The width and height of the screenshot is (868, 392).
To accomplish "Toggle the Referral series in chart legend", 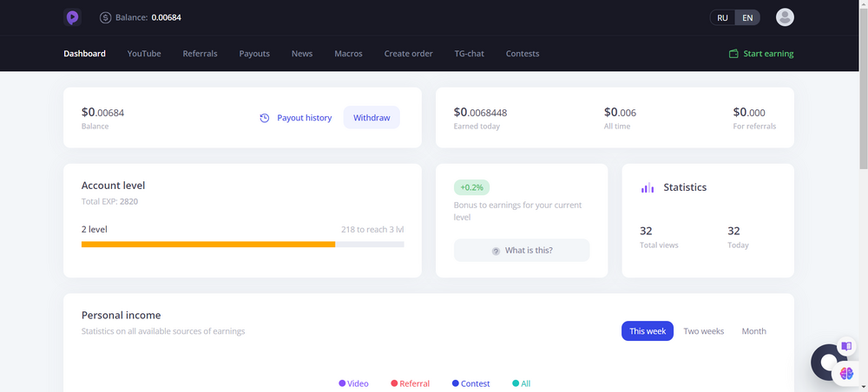I will pyautogui.click(x=410, y=383).
